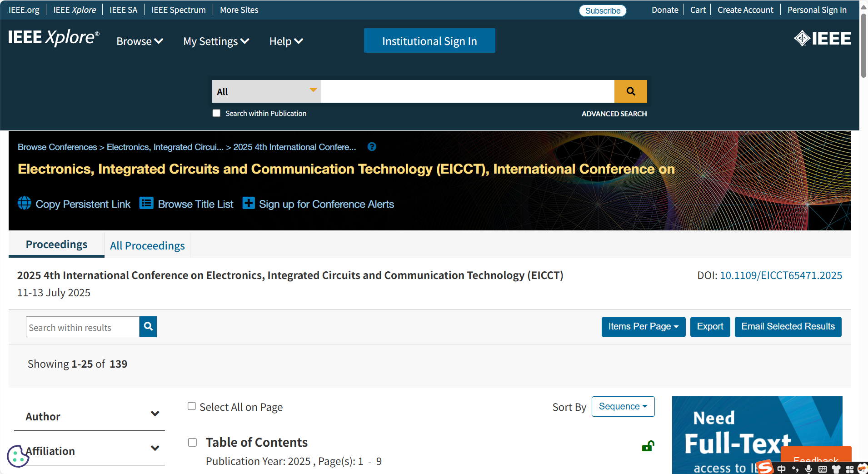Image resolution: width=868 pixels, height=474 pixels.
Task: Open IEEE.org site link
Action: pyautogui.click(x=24, y=10)
